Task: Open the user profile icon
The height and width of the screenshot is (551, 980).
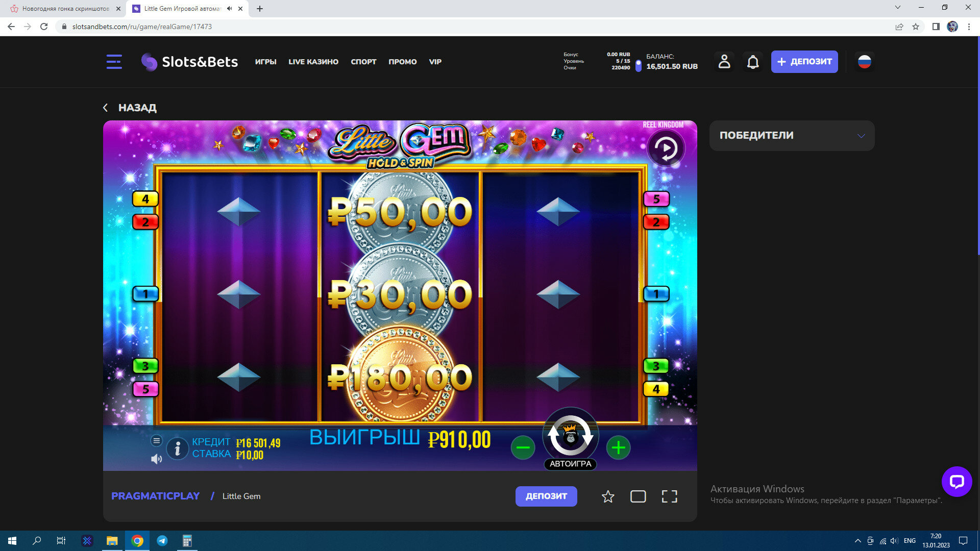Action: [x=724, y=62]
